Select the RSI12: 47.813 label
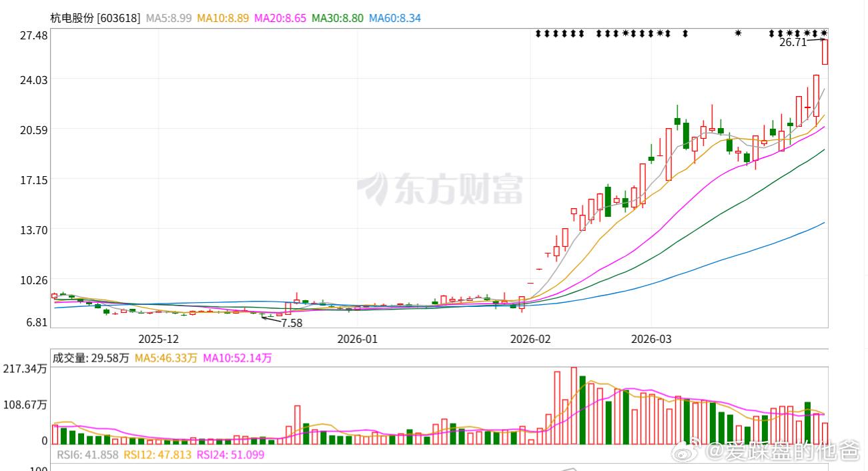Screen dimensions: 868x471 [x=157, y=455]
